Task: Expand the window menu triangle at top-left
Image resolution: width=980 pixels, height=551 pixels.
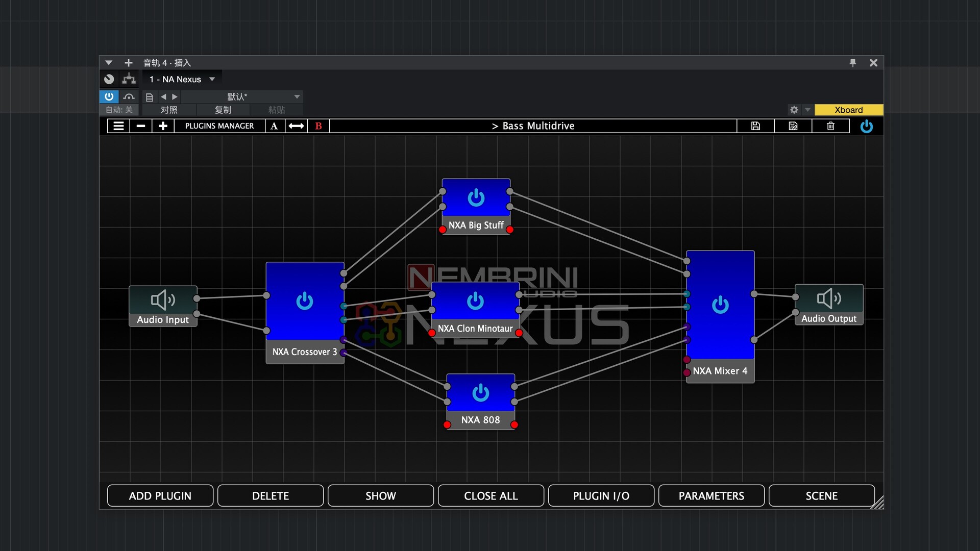Action: pos(109,63)
